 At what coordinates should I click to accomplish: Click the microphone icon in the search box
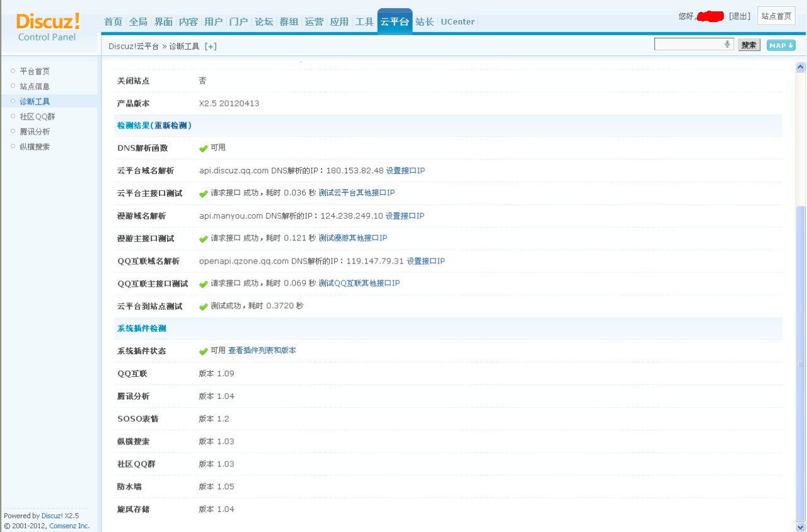point(727,44)
